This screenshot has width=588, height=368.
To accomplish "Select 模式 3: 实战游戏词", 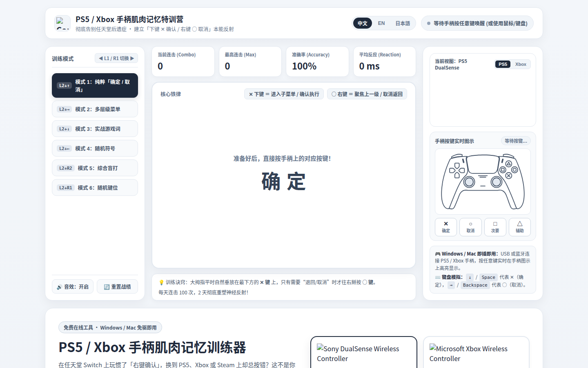I will [x=95, y=129].
